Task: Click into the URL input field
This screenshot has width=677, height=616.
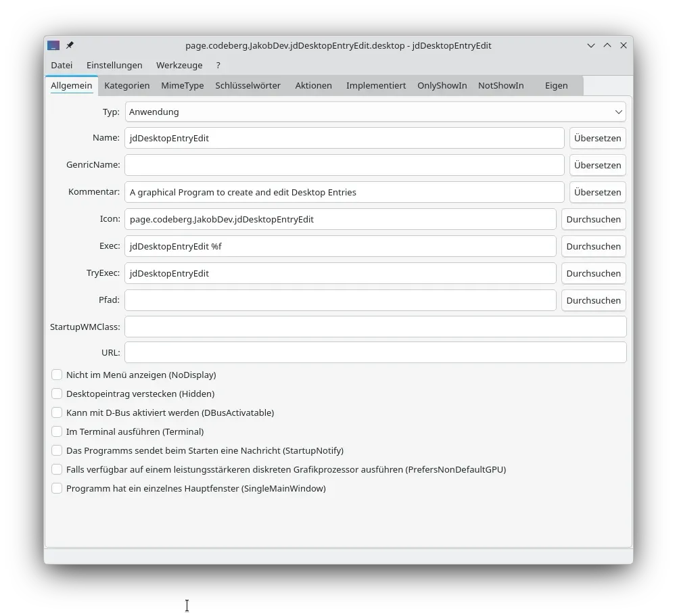Action: pos(375,353)
